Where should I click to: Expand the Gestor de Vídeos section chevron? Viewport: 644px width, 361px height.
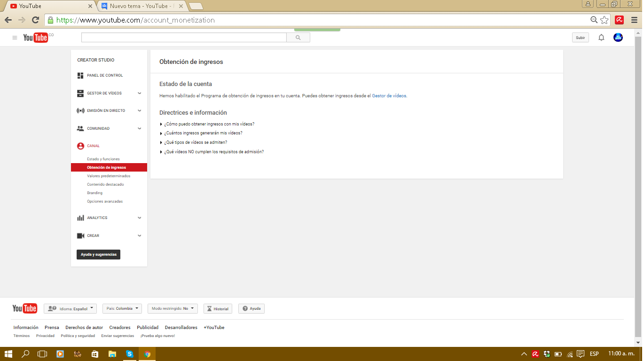pos(139,93)
